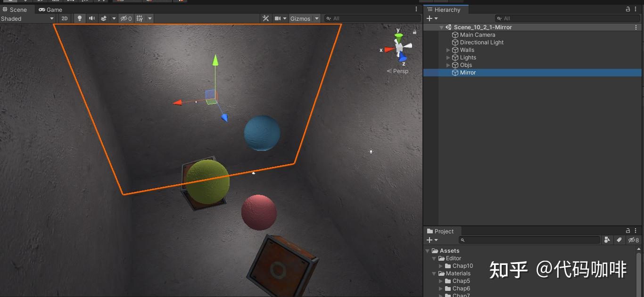
Task: Open the effects toggle layers icon
Action: click(105, 18)
